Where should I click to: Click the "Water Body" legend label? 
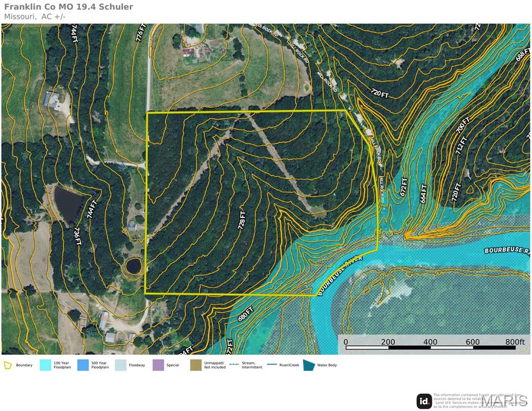click(x=327, y=366)
